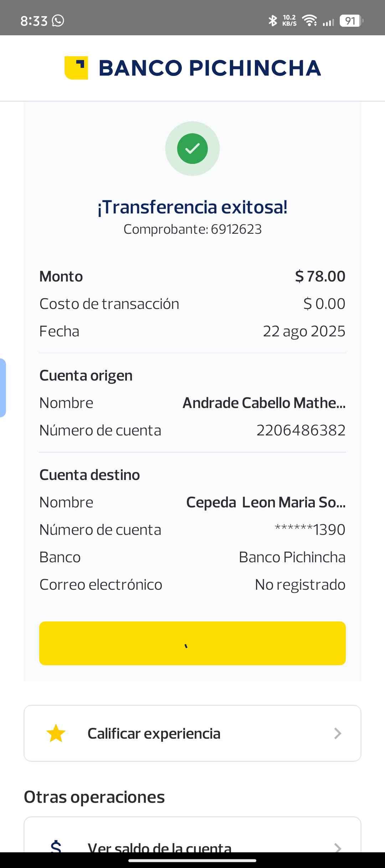The height and width of the screenshot is (868, 385).
Task: Tap the Wi-Fi signal icon
Action: pyautogui.click(x=309, y=21)
